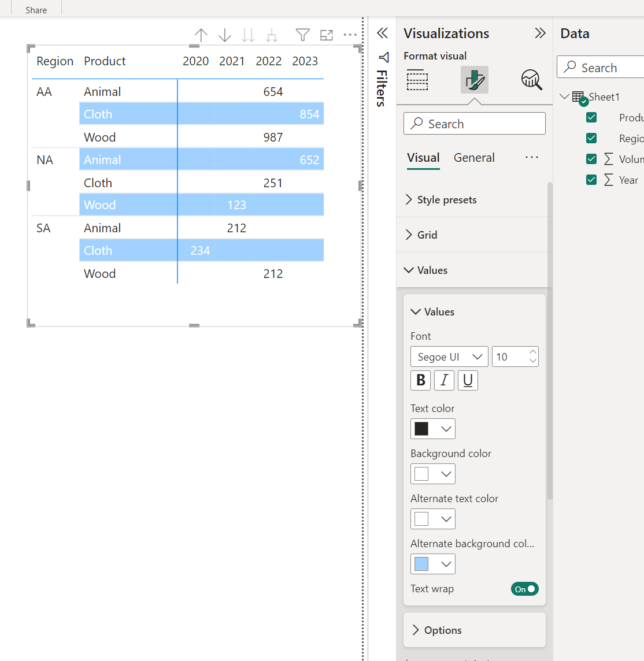Open the Share menu
Viewport: 644px width, 661px height.
click(36, 10)
